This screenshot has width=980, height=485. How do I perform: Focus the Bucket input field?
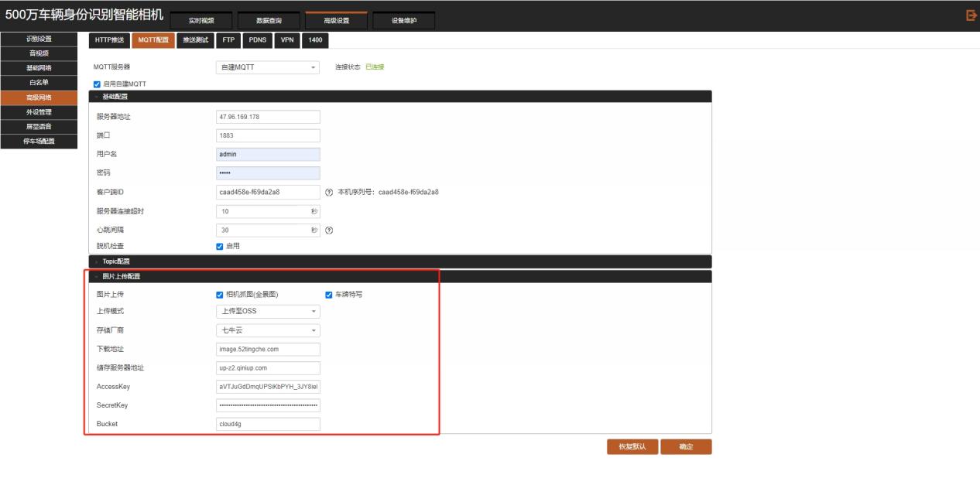coord(268,424)
